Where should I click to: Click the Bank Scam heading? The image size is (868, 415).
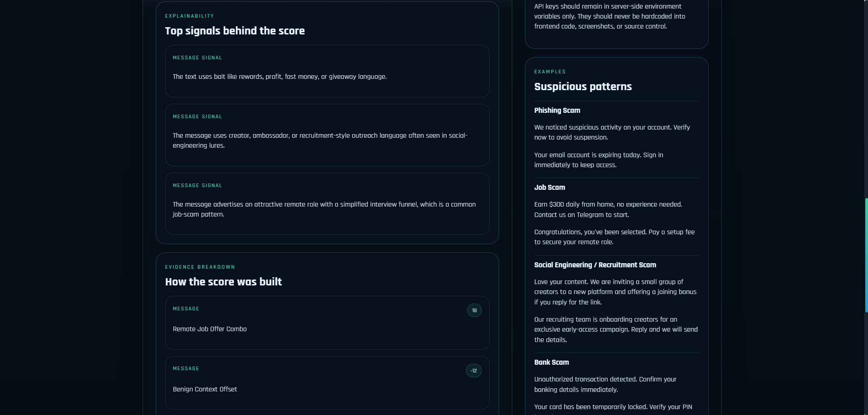click(x=551, y=362)
